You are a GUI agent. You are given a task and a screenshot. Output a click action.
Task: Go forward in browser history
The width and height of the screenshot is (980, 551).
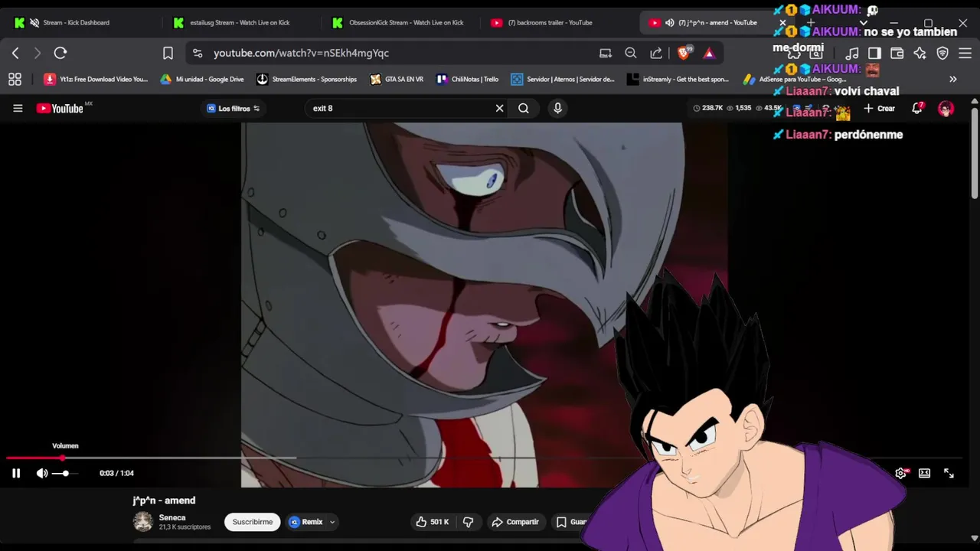[x=37, y=53]
